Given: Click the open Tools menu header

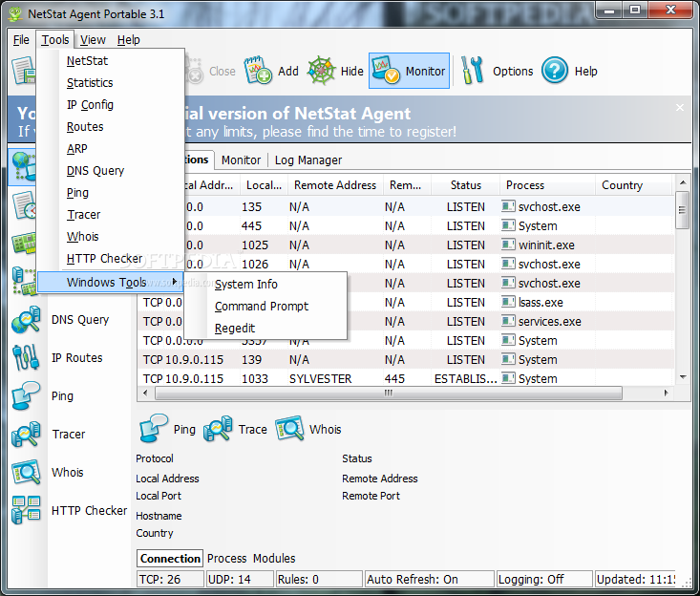Looking at the screenshot, I should pyautogui.click(x=55, y=40).
